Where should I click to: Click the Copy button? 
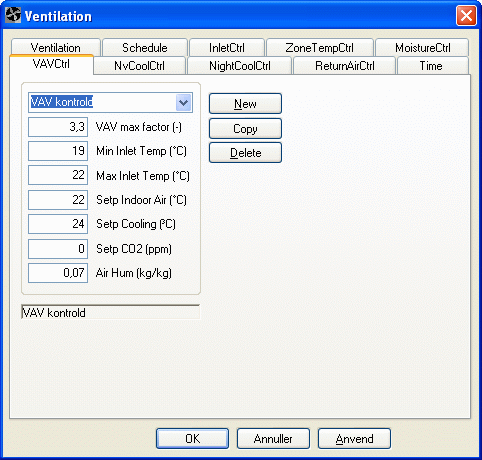[x=245, y=128]
